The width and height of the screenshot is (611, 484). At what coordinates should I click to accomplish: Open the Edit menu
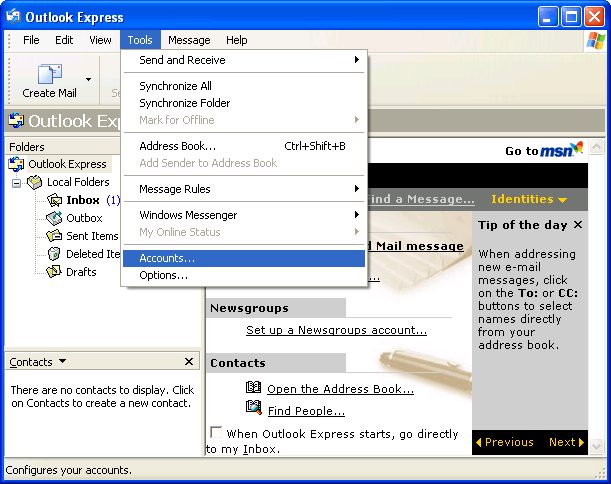click(64, 40)
